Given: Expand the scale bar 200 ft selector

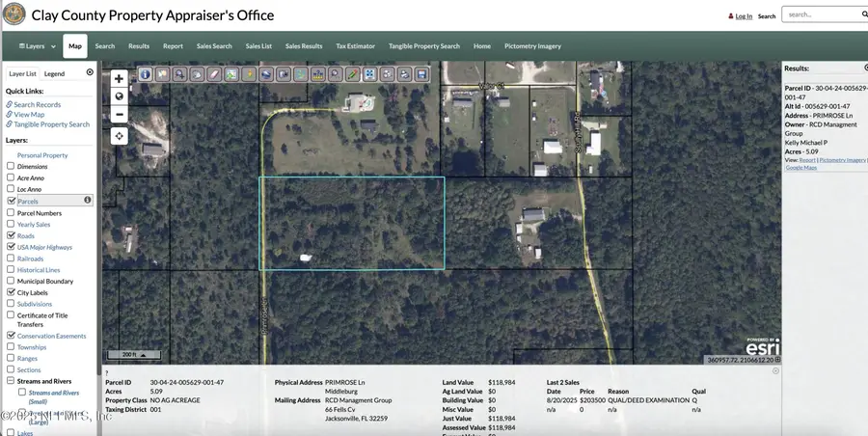Looking at the screenshot, I should (x=134, y=354).
